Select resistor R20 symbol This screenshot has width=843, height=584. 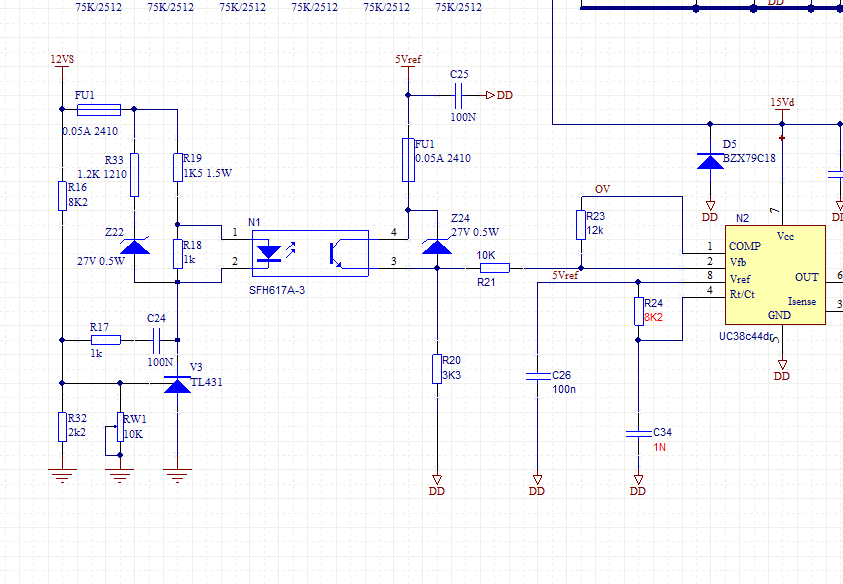click(437, 369)
